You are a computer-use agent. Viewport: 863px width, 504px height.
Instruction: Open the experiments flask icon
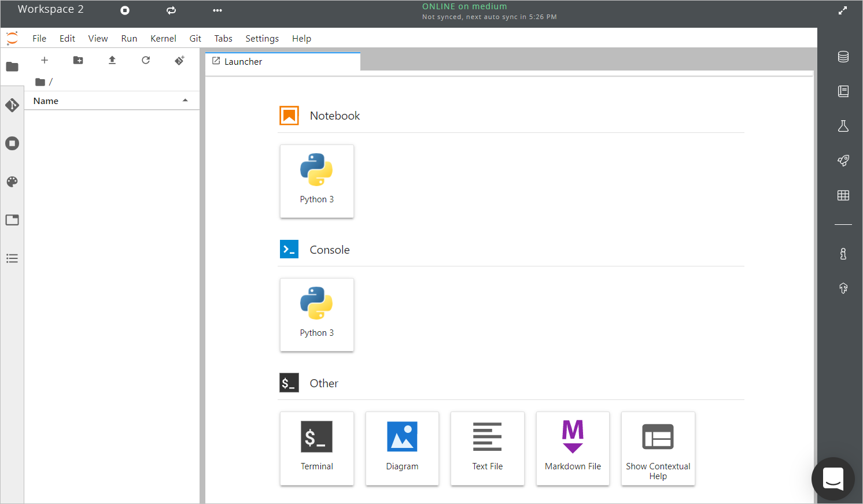[843, 126]
